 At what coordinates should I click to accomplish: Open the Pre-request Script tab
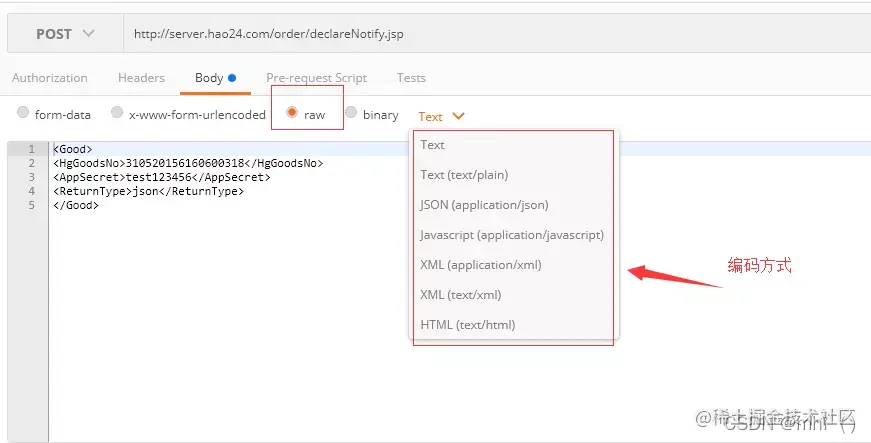316,78
